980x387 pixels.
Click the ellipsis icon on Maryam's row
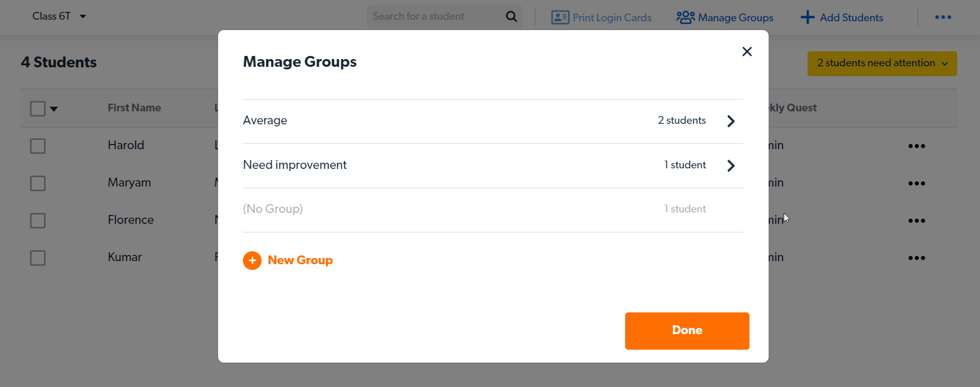click(x=916, y=183)
